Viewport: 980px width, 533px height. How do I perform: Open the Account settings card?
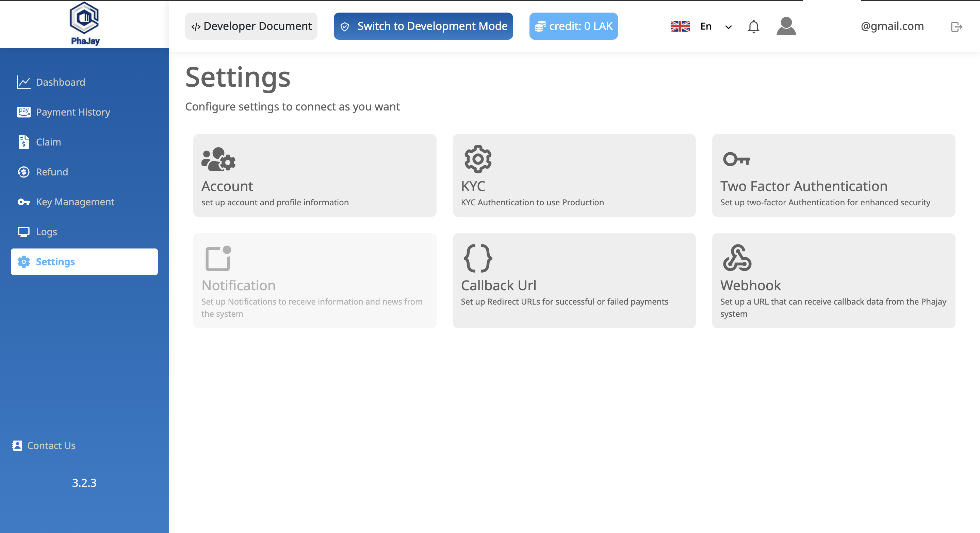(315, 175)
